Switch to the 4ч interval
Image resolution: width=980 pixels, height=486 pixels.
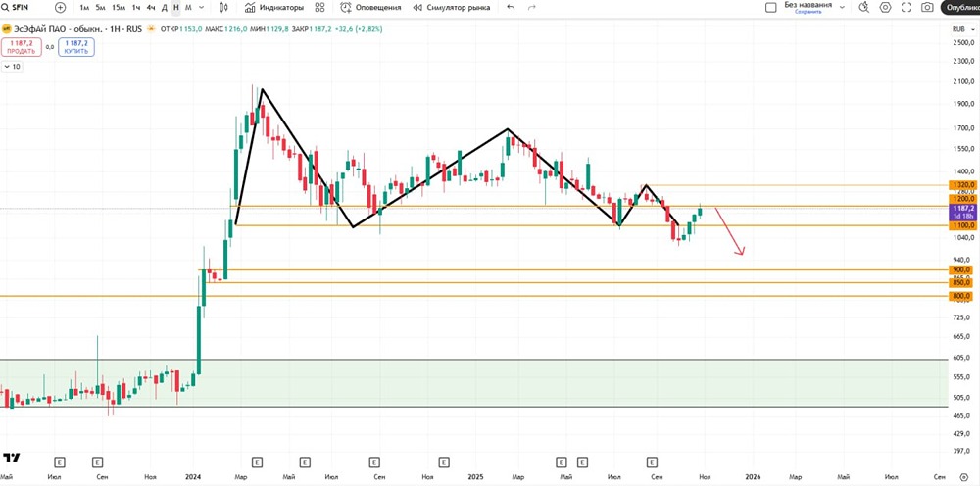click(151, 8)
